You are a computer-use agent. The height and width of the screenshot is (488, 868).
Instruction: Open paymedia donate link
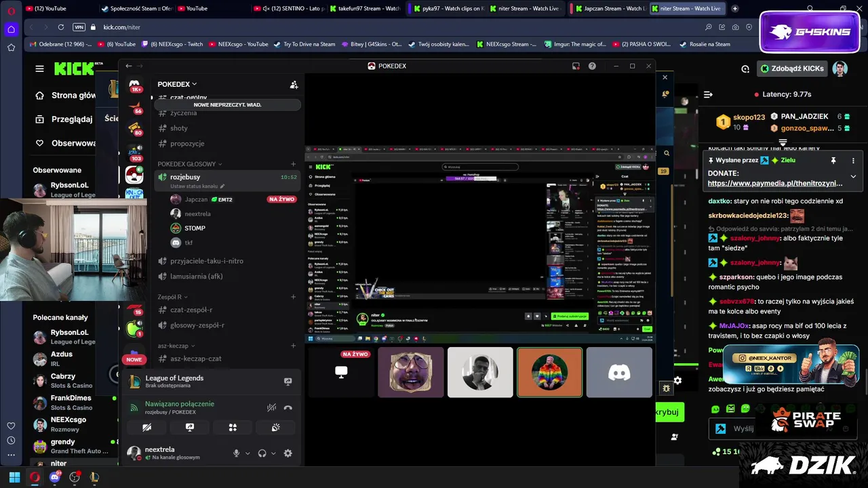pyautogui.click(x=775, y=183)
